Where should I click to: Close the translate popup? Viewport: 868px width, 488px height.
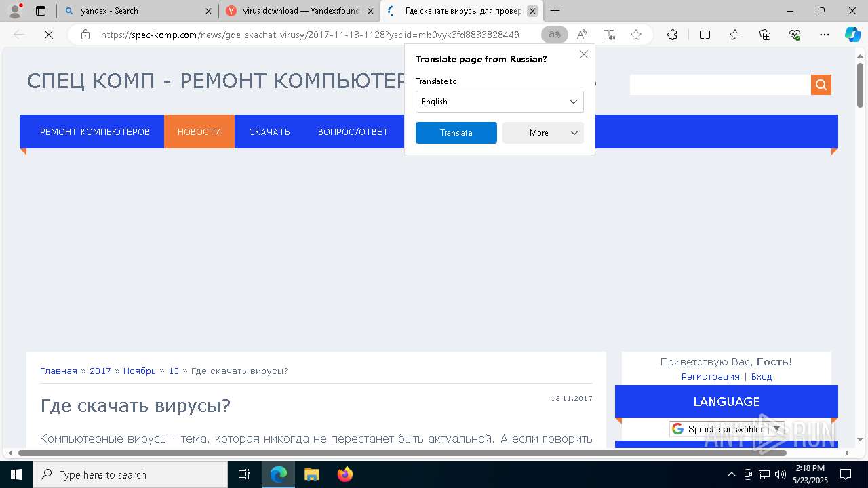tap(584, 54)
